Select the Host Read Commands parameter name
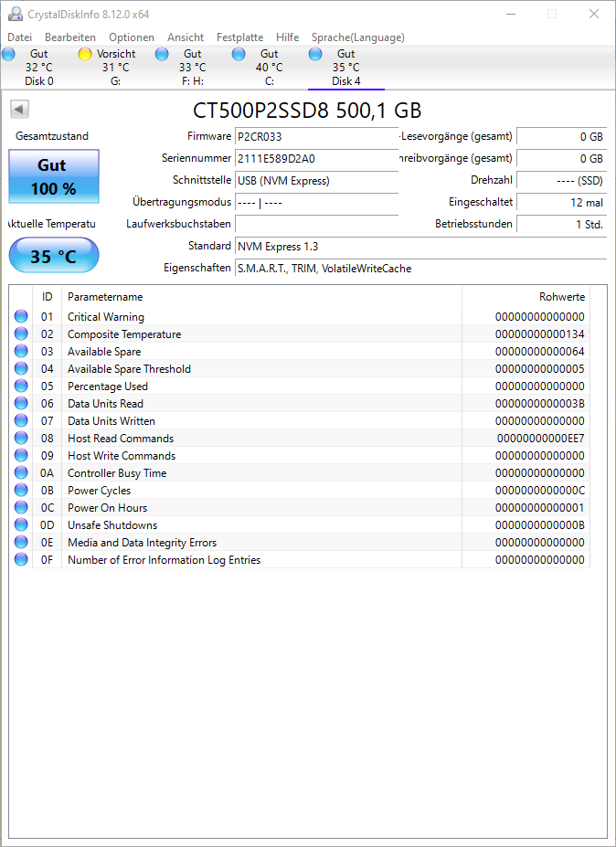 [x=121, y=438]
